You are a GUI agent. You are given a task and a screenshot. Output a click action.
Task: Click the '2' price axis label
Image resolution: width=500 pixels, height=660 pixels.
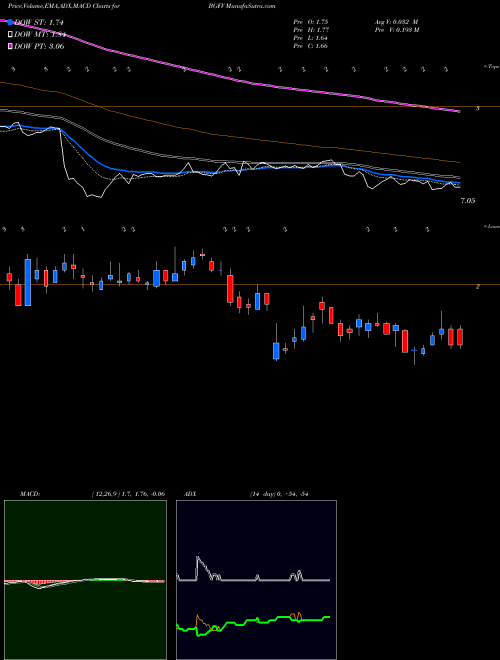click(477, 287)
